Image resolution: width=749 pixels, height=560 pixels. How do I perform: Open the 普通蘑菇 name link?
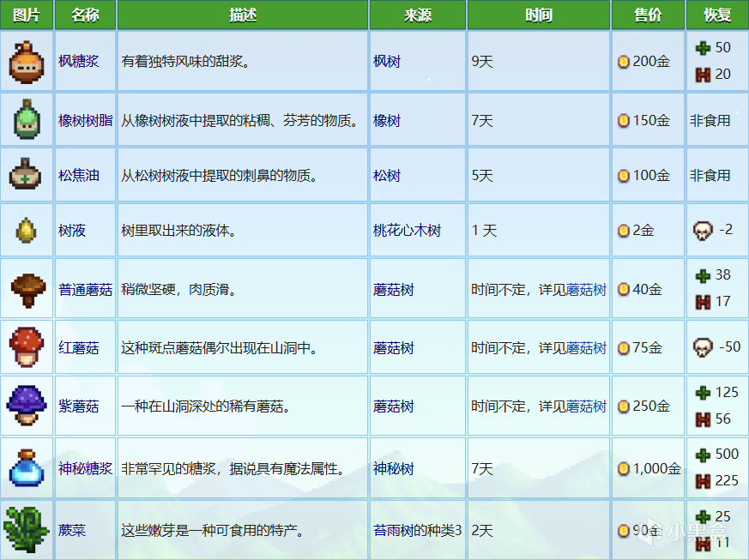click(x=86, y=289)
